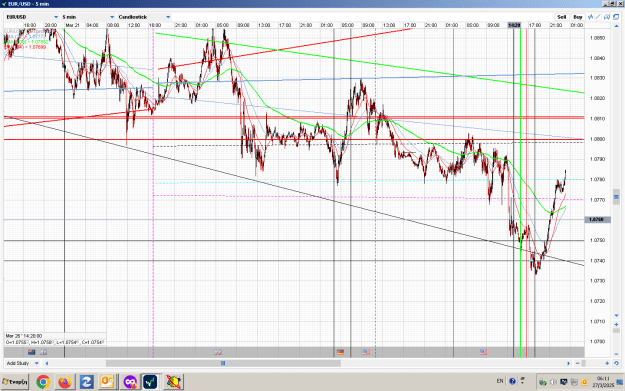625x391 pixels.
Task: Click the vertical zoom slider handle
Action: (616, 331)
